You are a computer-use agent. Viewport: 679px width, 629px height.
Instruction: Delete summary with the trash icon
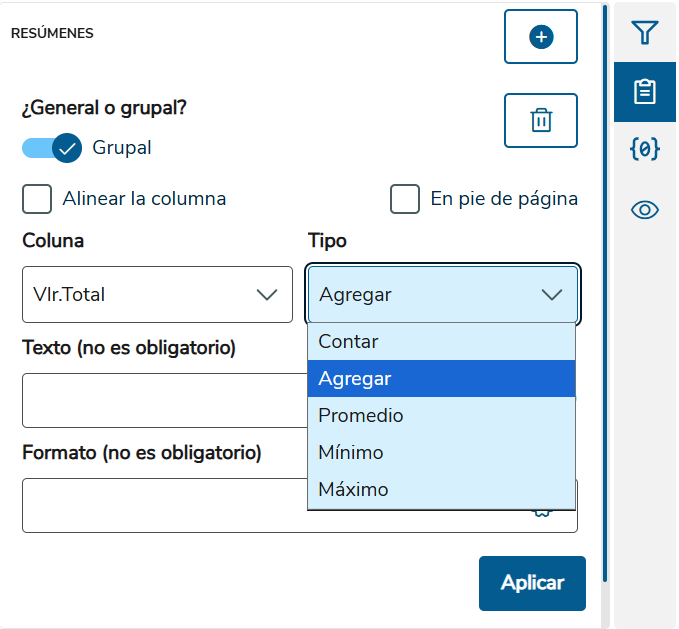[540, 120]
